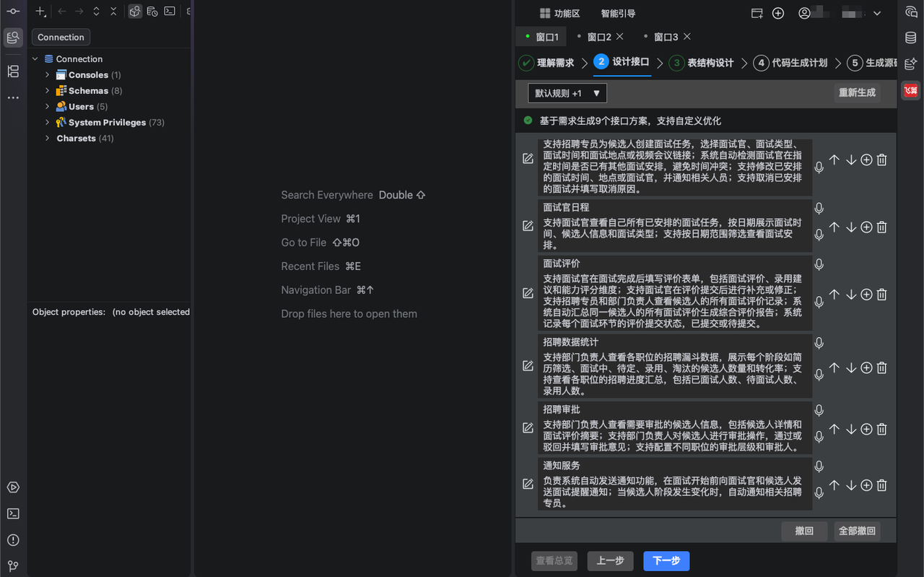Edit the 面试评价 interface entry
The width and height of the screenshot is (924, 577).
coord(528,293)
